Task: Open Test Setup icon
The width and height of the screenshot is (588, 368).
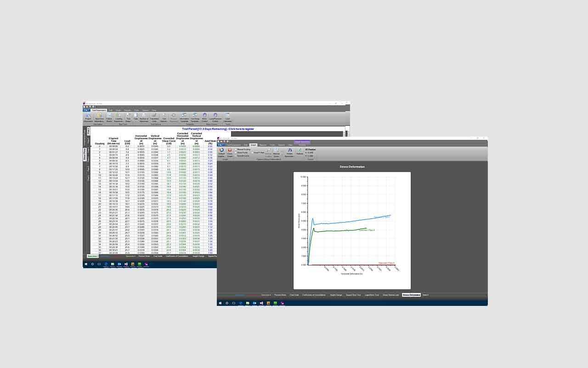Action: (x=128, y=117)
